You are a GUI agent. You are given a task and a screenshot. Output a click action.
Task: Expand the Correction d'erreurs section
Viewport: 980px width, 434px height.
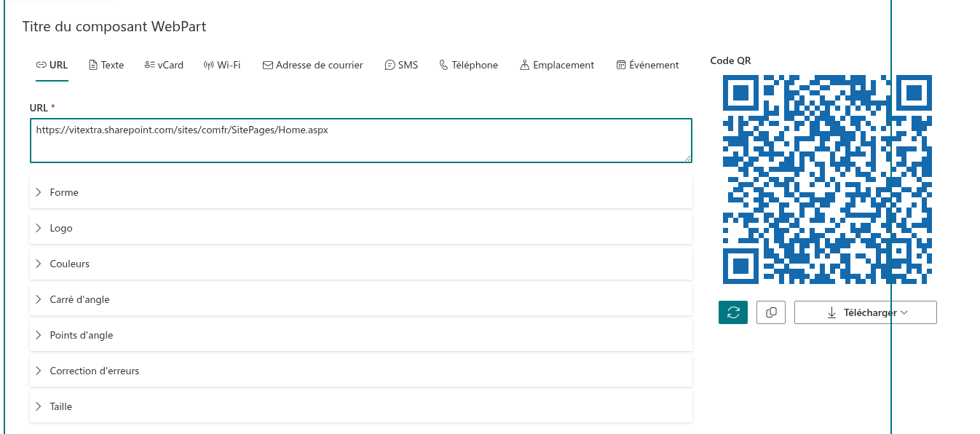coord(361,371)
